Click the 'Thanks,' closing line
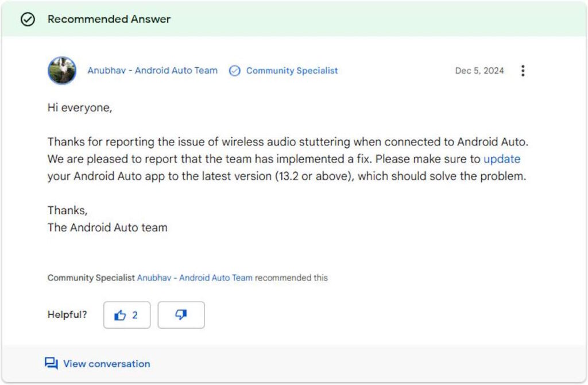The width and height of the screenshot is (588, 385). (x=68, y=210)
